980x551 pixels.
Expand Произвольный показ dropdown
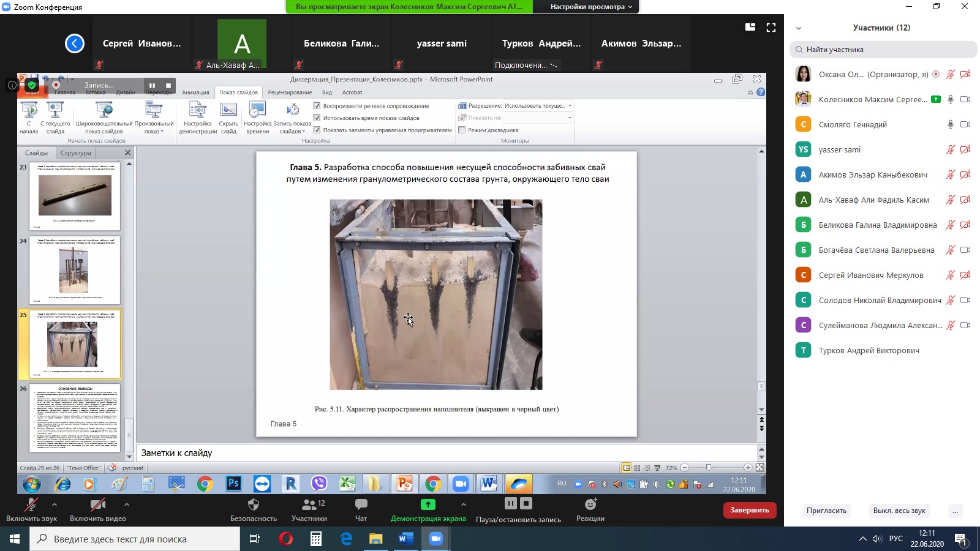(154, 118)
